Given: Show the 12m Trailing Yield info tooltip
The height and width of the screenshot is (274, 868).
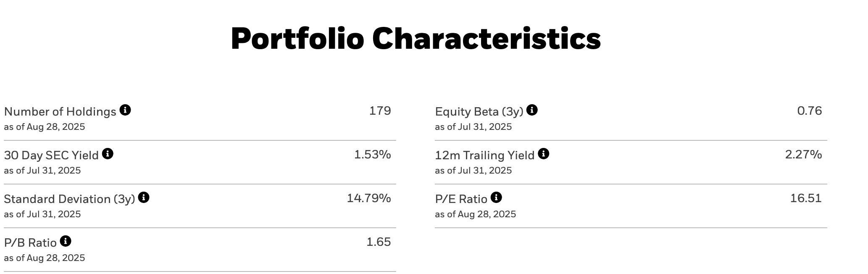Looking at the screenshot, I should tap(543, 154).
